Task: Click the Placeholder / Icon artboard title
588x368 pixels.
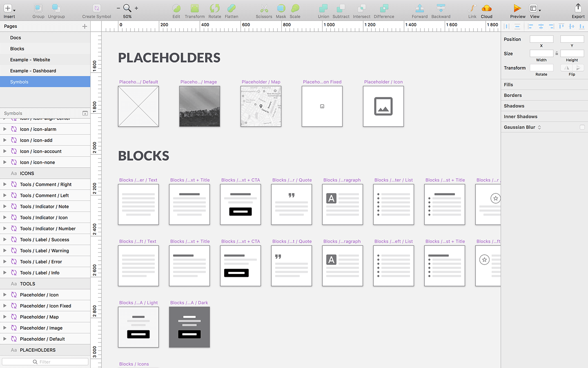Action: point(383,82)
